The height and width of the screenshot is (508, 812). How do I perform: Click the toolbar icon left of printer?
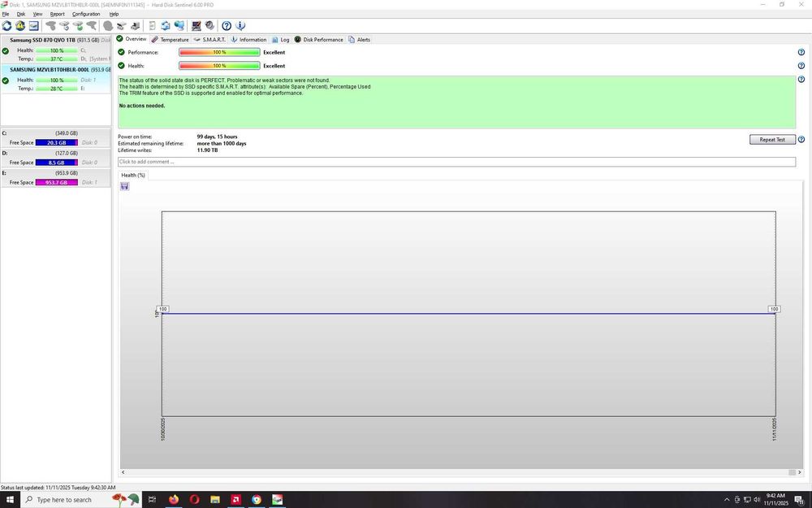tap(122, 25)
